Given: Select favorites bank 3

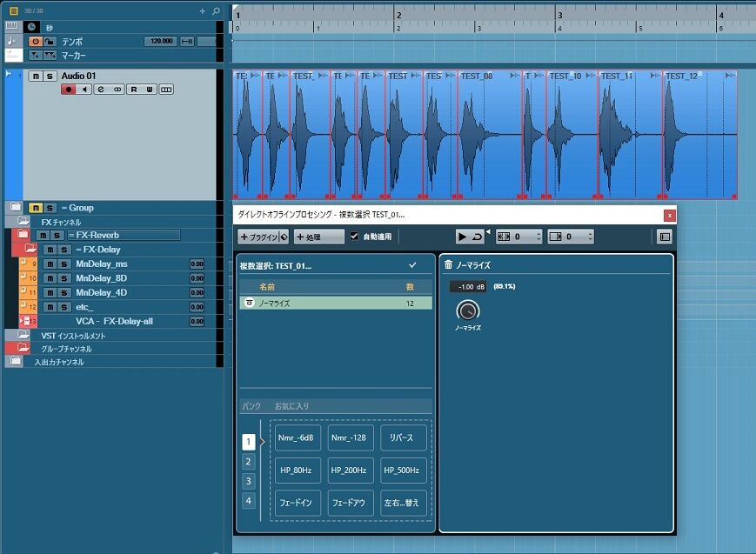Looking at the screenshot, I should click(x=248, y=481).
